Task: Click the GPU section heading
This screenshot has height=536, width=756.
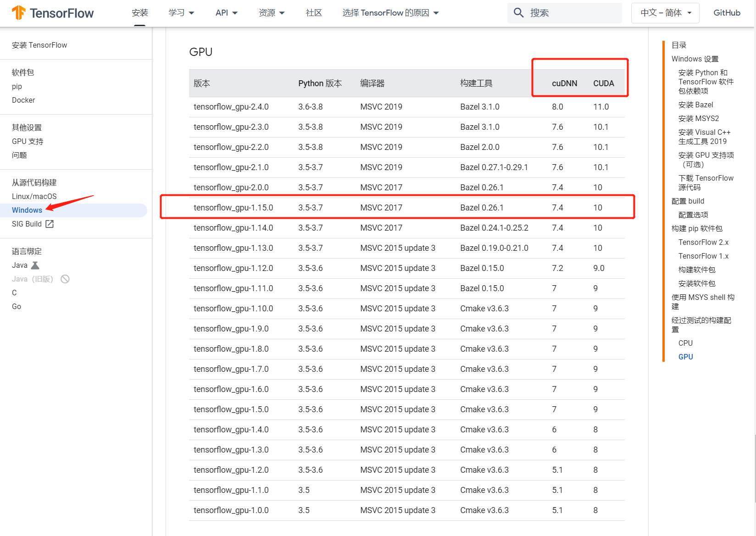Action: coord(201,52)
